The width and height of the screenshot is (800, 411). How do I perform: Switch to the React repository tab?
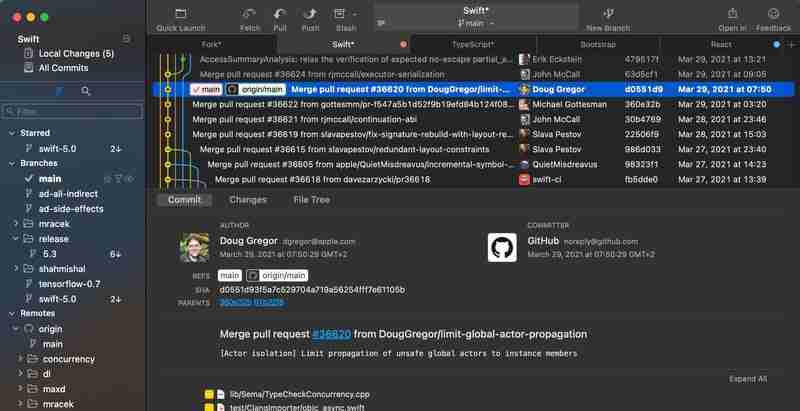[x=721, y=44]
